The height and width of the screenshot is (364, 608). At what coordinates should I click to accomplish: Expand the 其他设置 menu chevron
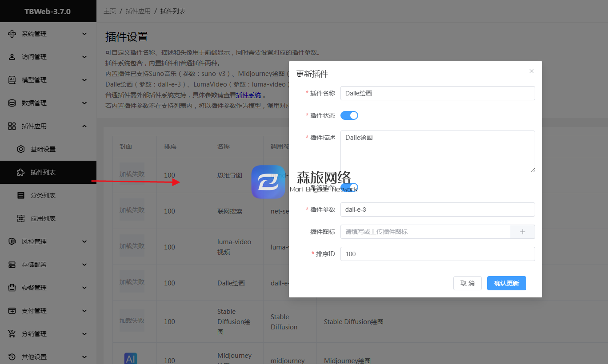point(84,357)
